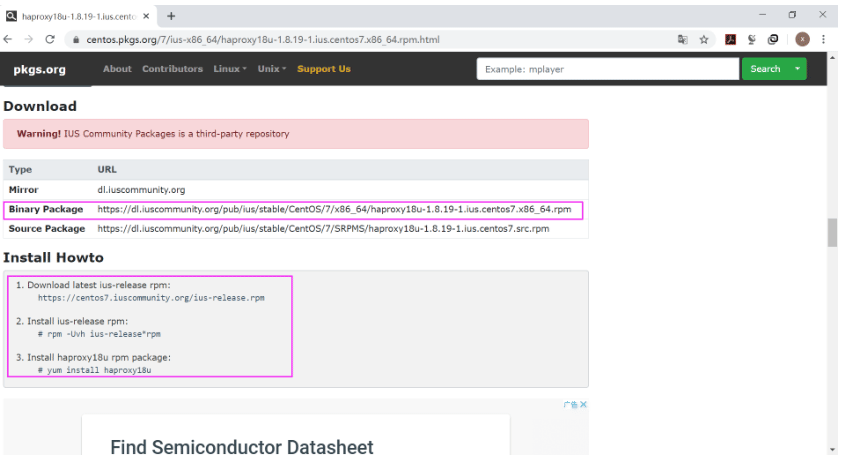The height and width of the screenshot is (461, 850).
Task: Open the Google Translate page icon
Action: (x=682, y=40)
